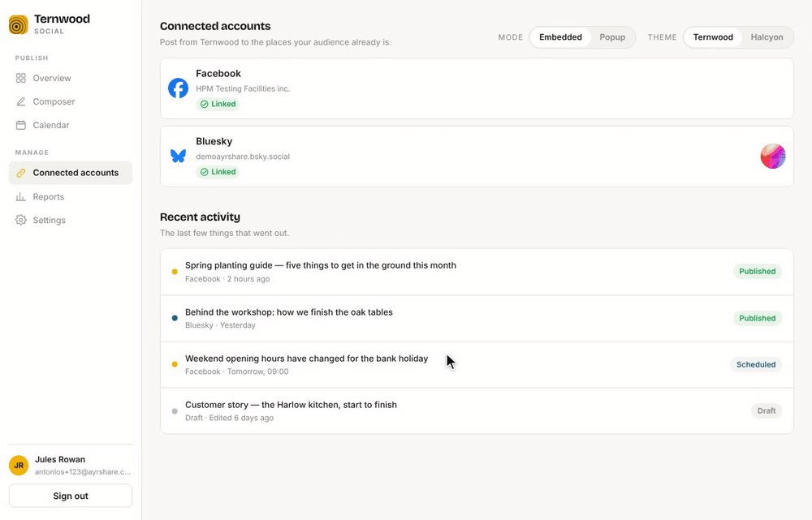
Task: Click the Published badge for Spring planting guide
Action: coord(757,271)
